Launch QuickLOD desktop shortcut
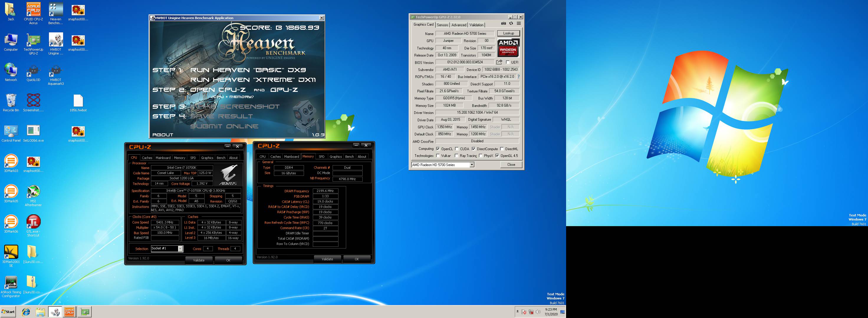868x318 pixels. click(33, 73)
